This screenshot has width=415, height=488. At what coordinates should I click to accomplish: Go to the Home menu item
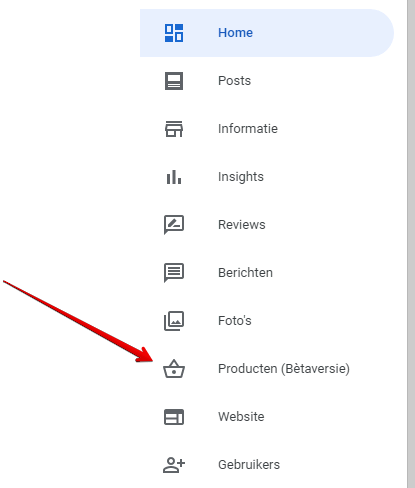(267, 33)
